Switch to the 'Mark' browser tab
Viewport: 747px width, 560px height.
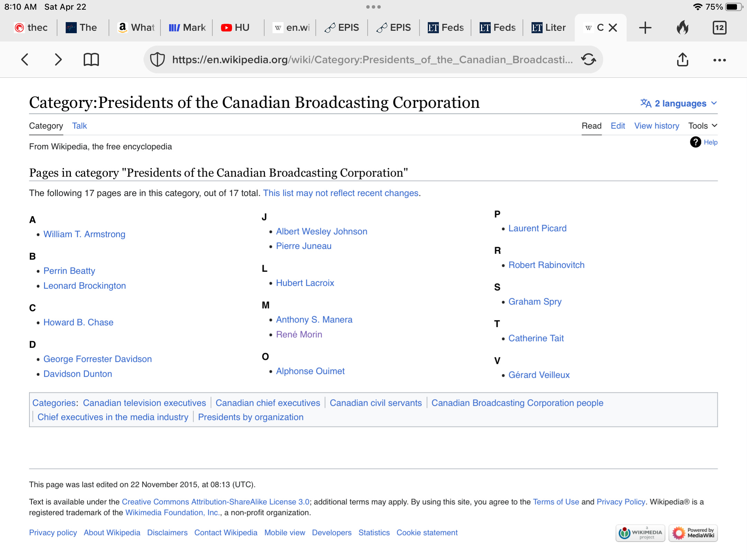pos(187,28)
